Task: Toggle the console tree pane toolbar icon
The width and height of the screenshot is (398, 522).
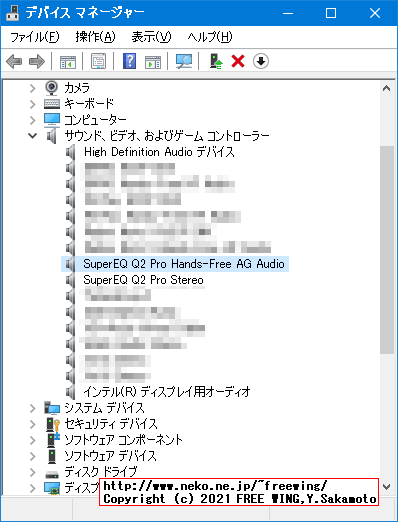Action: click(x=68, y=61)
